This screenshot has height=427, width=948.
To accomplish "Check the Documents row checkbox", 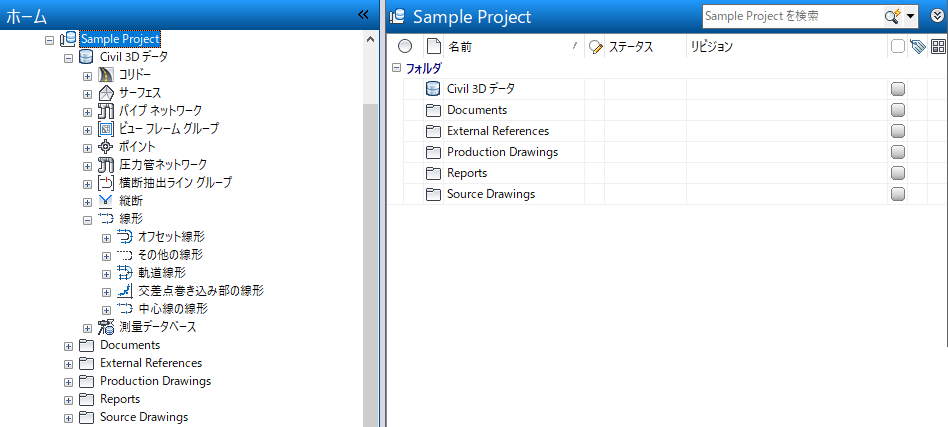I will pos(897,110).
